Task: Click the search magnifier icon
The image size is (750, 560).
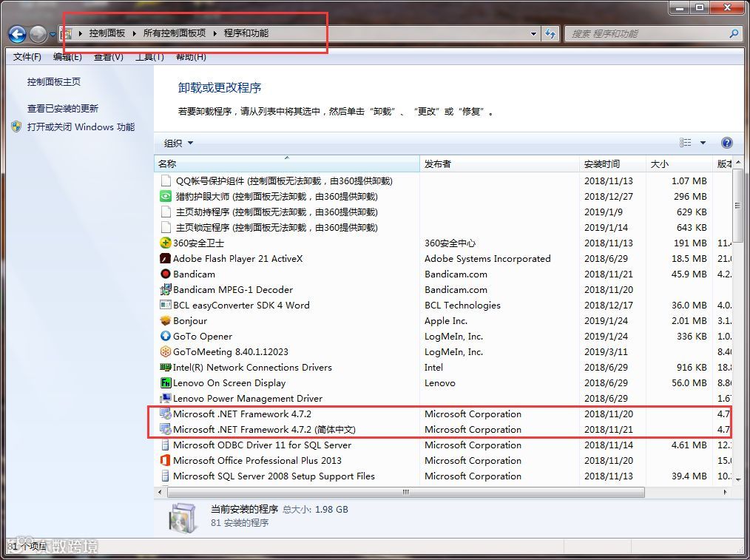Action: pos(734,33)
